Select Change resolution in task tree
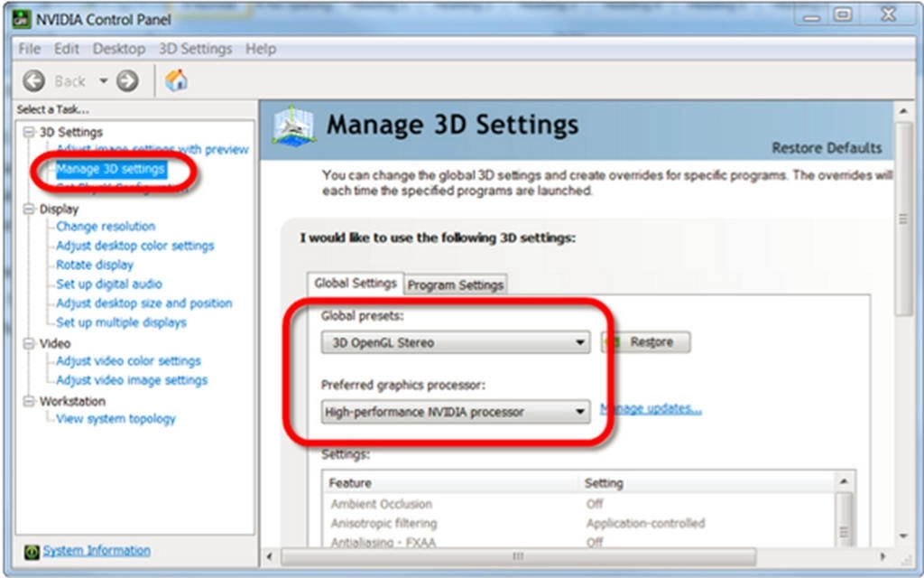This screenshot has height=578, width=924. point(106,227)
